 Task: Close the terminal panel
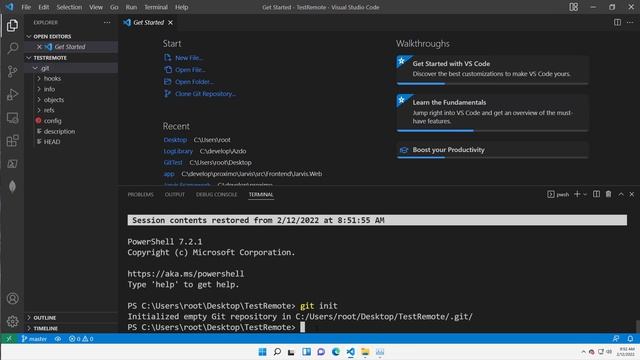point(631,194)
